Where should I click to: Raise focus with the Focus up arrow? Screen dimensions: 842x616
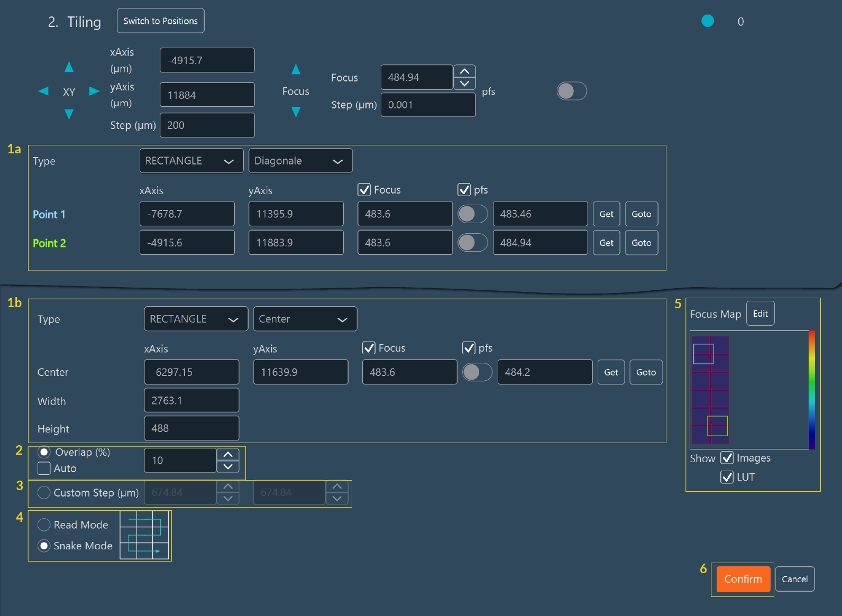coord(296,69)
